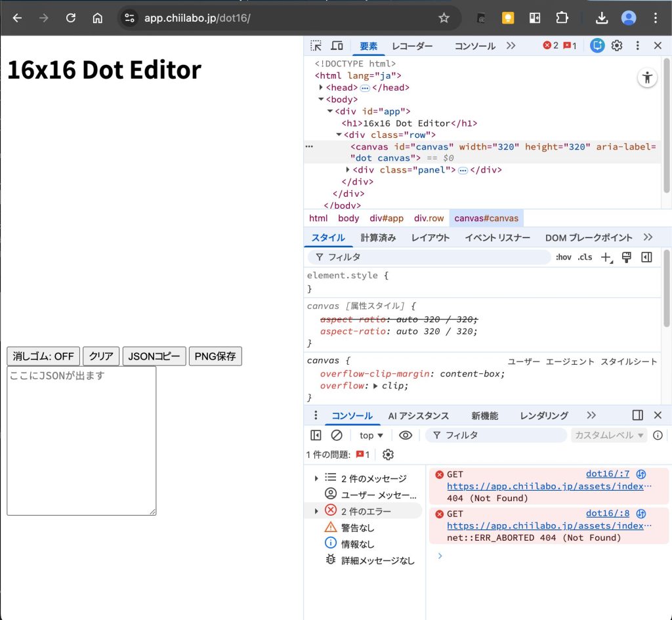Open the console settings gear near the filter
672x620 pixels.
[387, 454]
